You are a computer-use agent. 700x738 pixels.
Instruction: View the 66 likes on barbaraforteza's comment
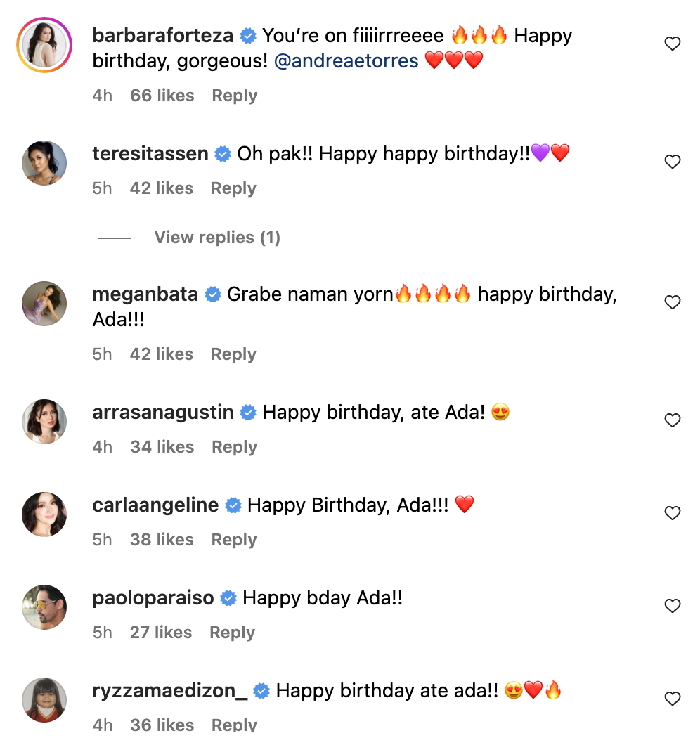point(162,96)
